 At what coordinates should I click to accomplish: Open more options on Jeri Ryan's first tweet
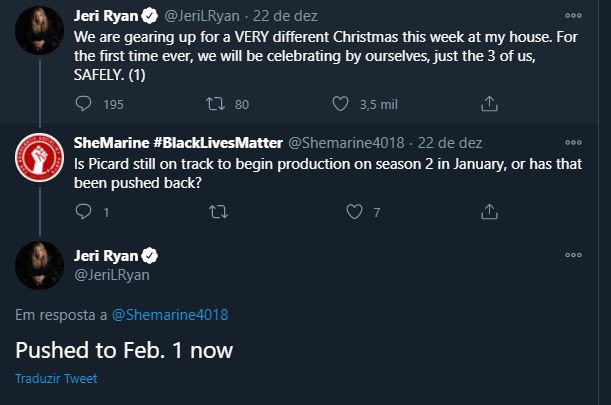[573, 17]
